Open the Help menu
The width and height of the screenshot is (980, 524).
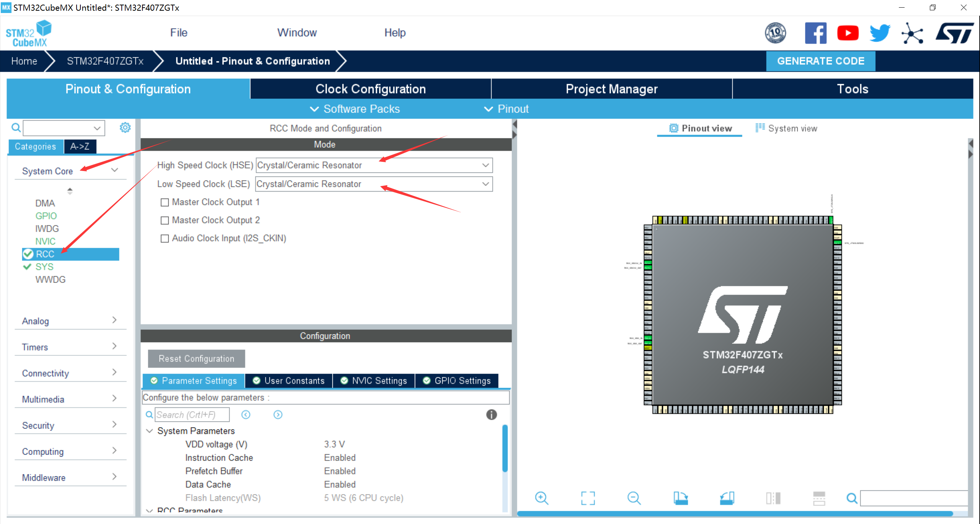[x=395, y=33]
